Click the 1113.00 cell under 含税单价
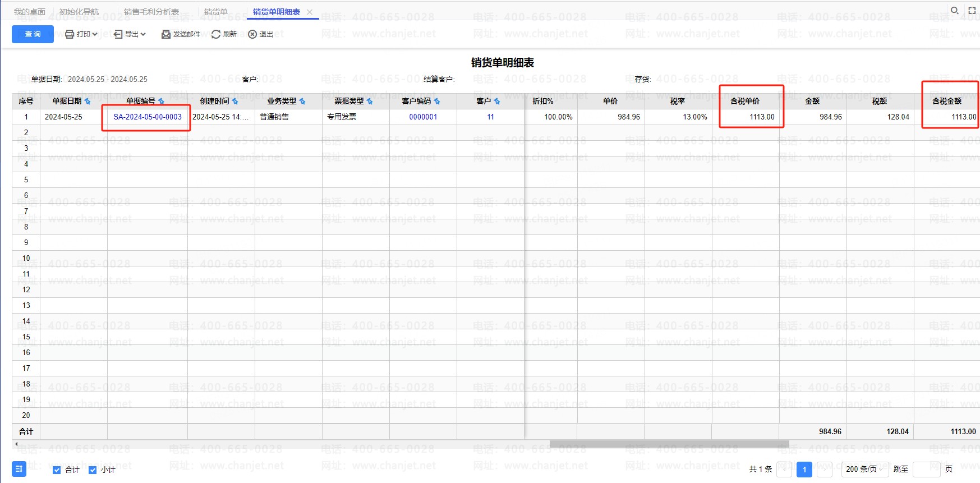The height and width of the screenshot is (483, 980). pyautogui.click(x=746, y=117)
